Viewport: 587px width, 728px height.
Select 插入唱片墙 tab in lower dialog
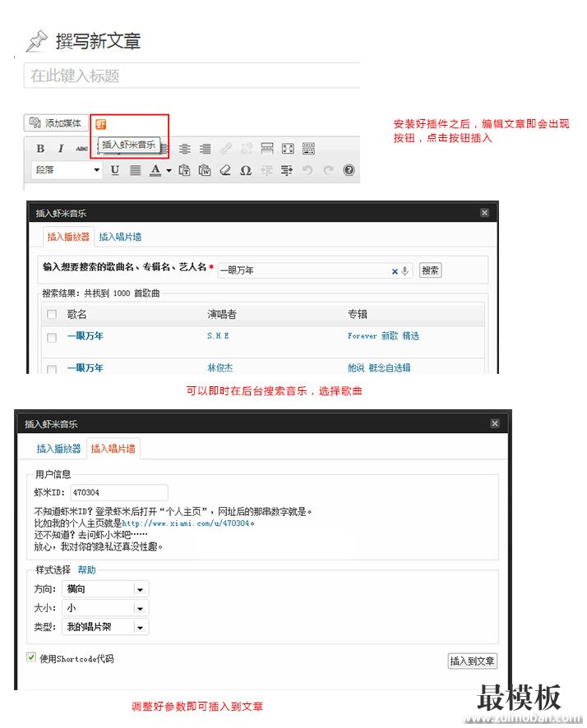[113, 449]
